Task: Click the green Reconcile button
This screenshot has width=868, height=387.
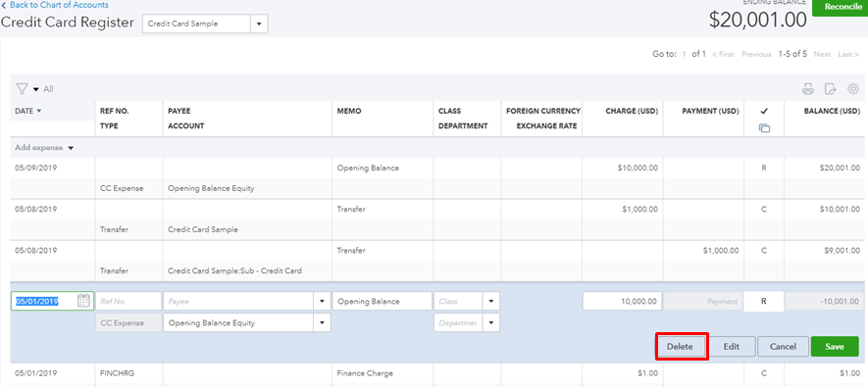Action: (x=840, y=7)
